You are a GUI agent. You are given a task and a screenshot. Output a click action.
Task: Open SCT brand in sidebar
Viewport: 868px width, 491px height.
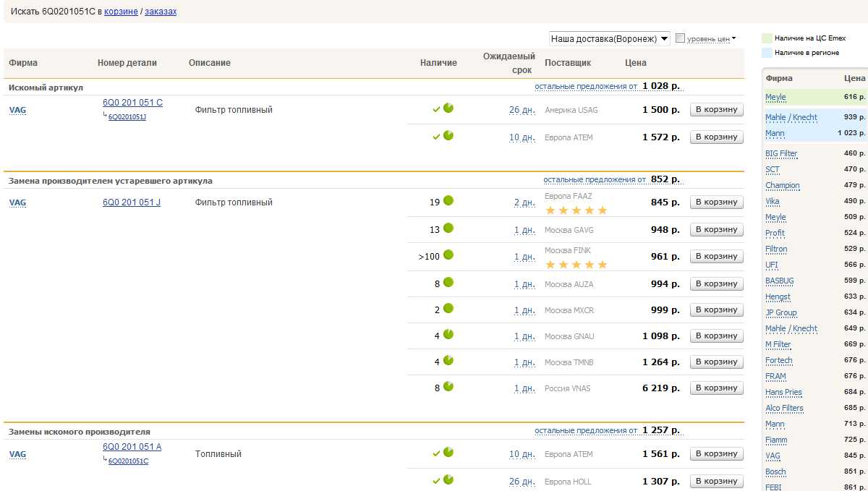coord(773,169)
